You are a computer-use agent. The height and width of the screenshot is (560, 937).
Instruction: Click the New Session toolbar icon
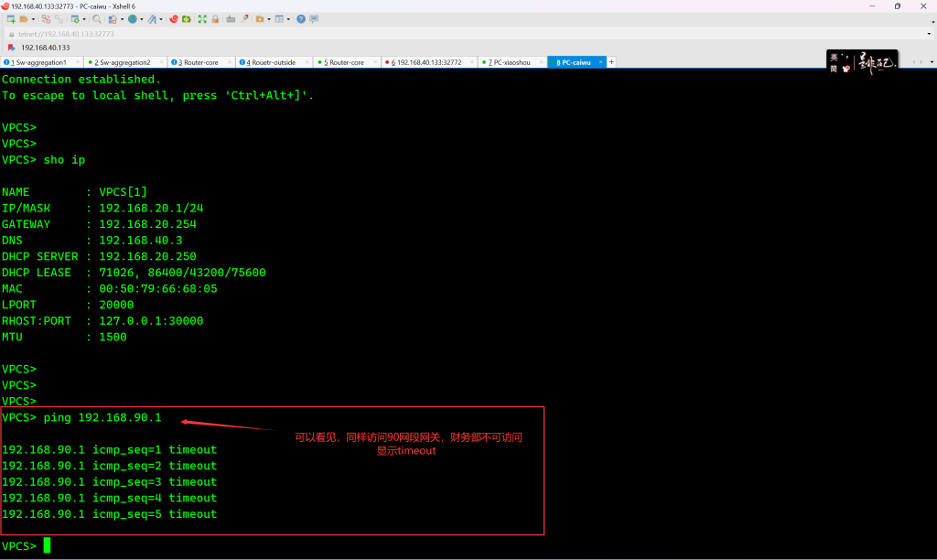tap(11, 19)
